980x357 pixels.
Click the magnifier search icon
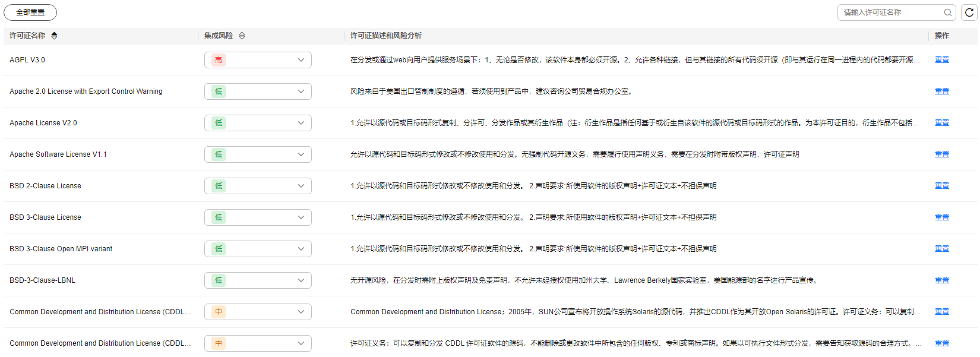(948, 12)
